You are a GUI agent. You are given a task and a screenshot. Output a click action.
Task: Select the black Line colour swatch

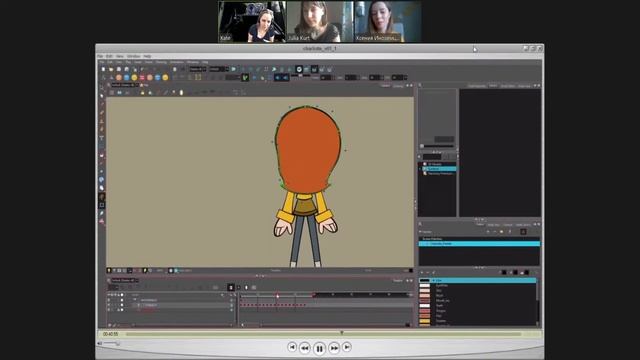pyautogui.click(x=425, y=280)
